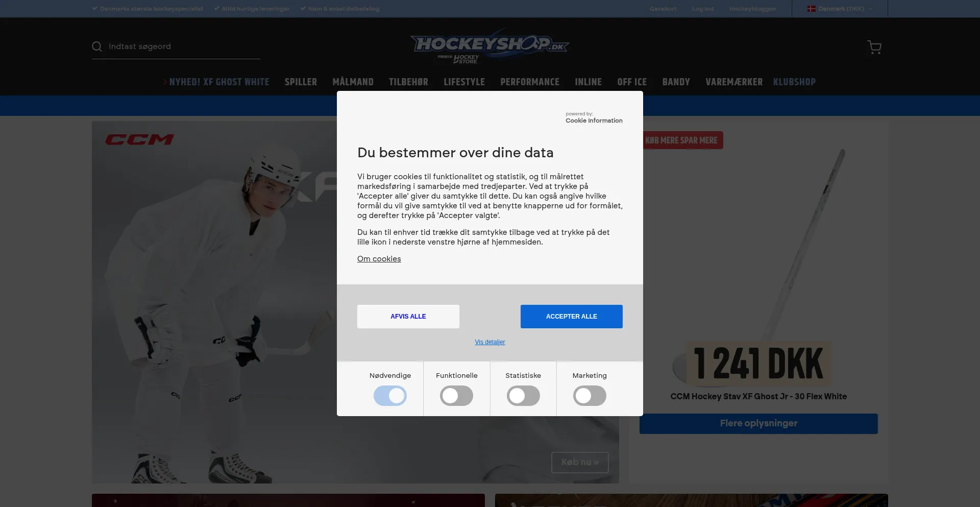Open the search with the magnifier icon
980x507 pixels.
point(97,46)
